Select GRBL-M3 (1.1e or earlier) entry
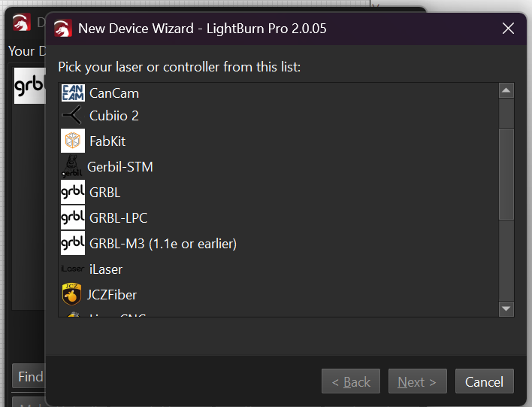 pyautogui.click(x=162, y=244)
